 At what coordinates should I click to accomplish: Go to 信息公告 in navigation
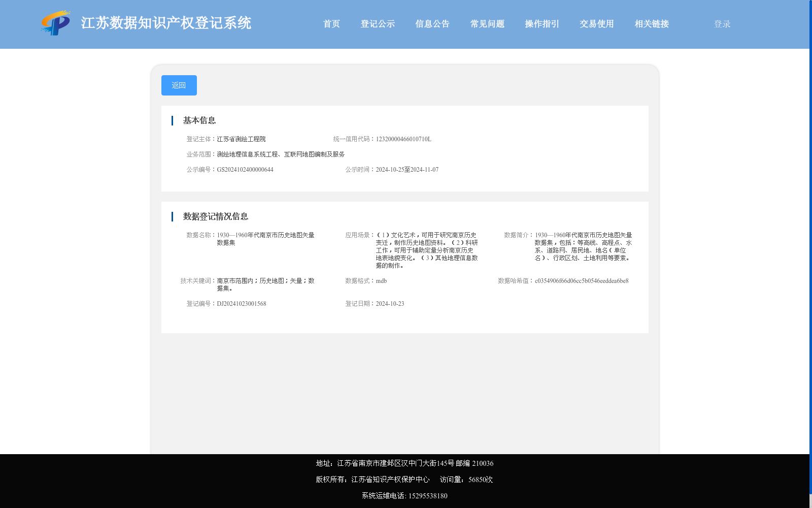[432, 24]
